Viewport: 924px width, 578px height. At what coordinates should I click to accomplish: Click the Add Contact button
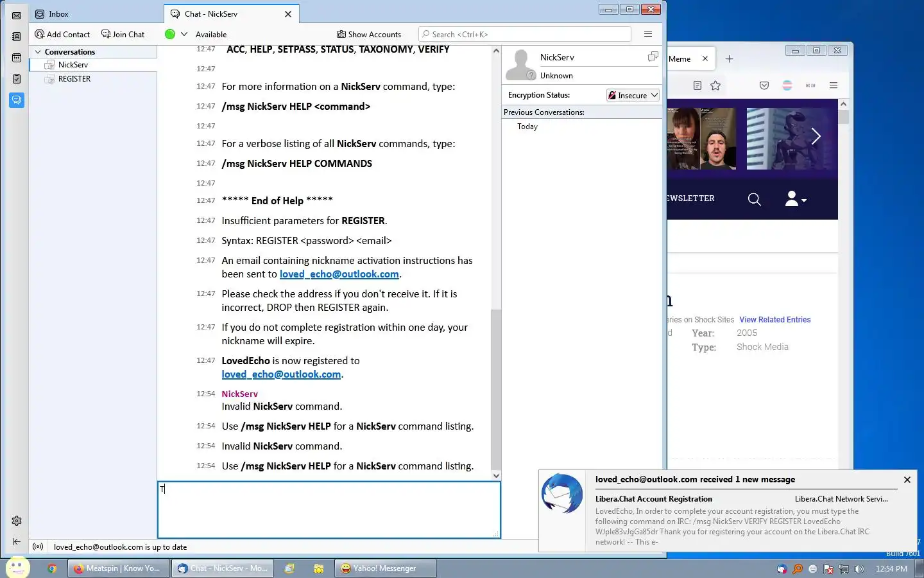[62, 34]
